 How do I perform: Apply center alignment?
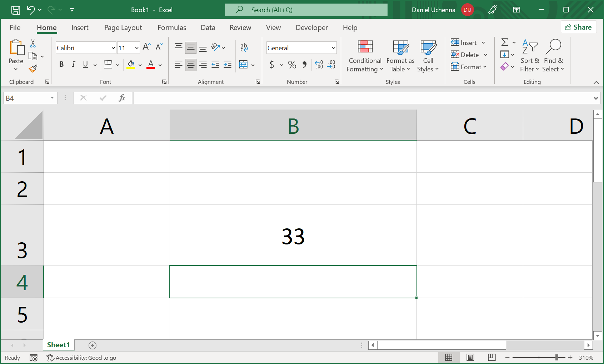[190, 65]
